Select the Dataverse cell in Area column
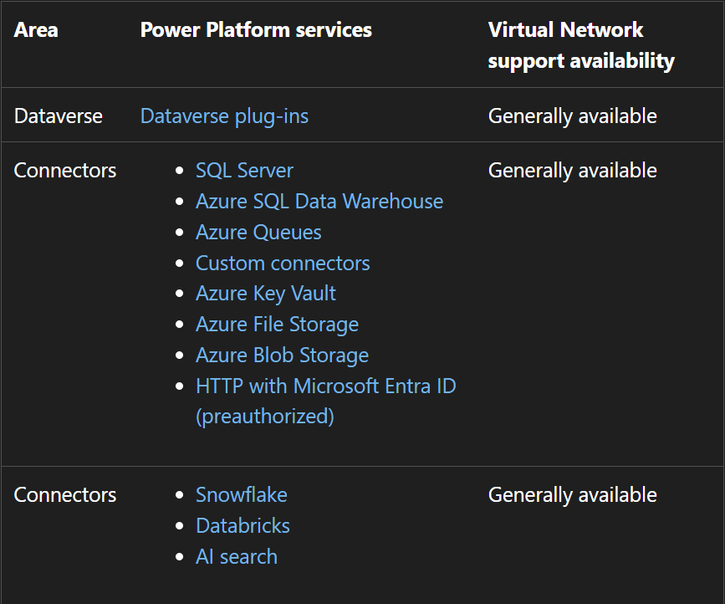The height and width of the screenshot is (604, 725). pyautogui.click(x=58, y=116)
